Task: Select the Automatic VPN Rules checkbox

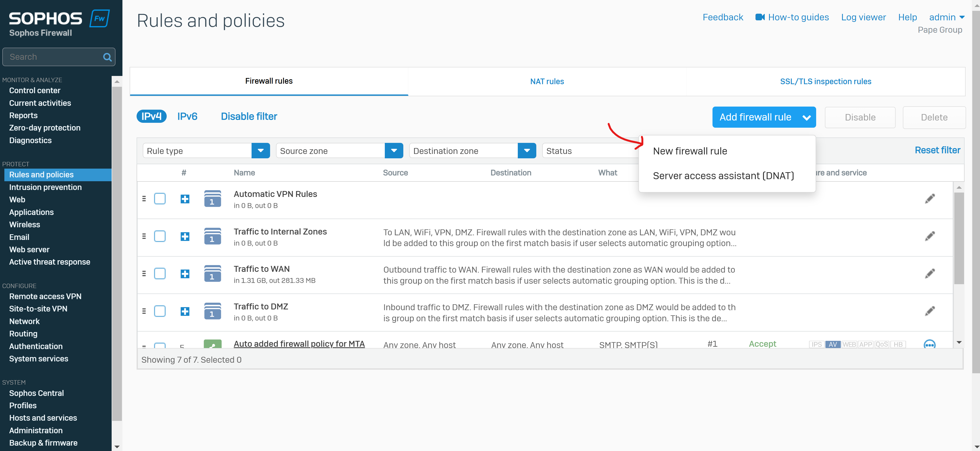Action: tap(160, 199)
